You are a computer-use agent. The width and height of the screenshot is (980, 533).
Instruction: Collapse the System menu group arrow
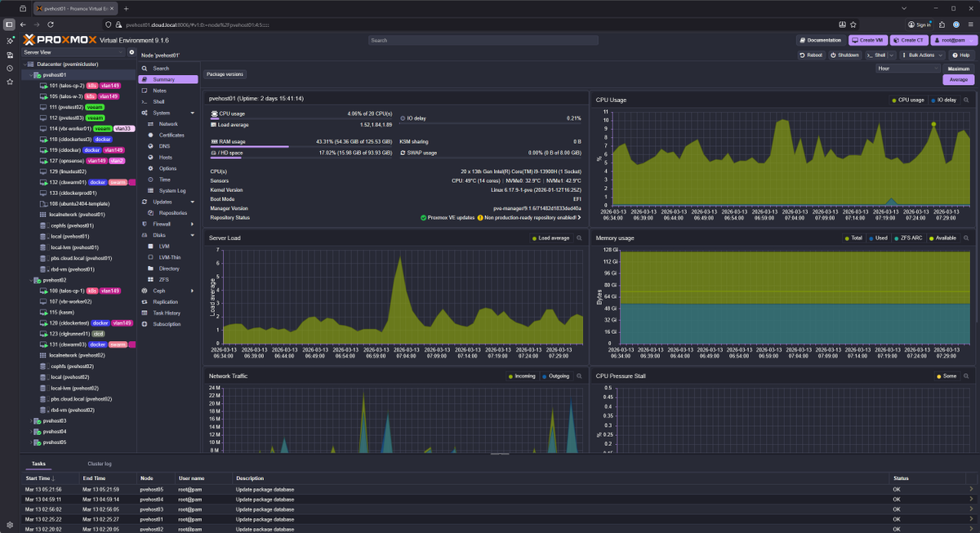[193, 113]
